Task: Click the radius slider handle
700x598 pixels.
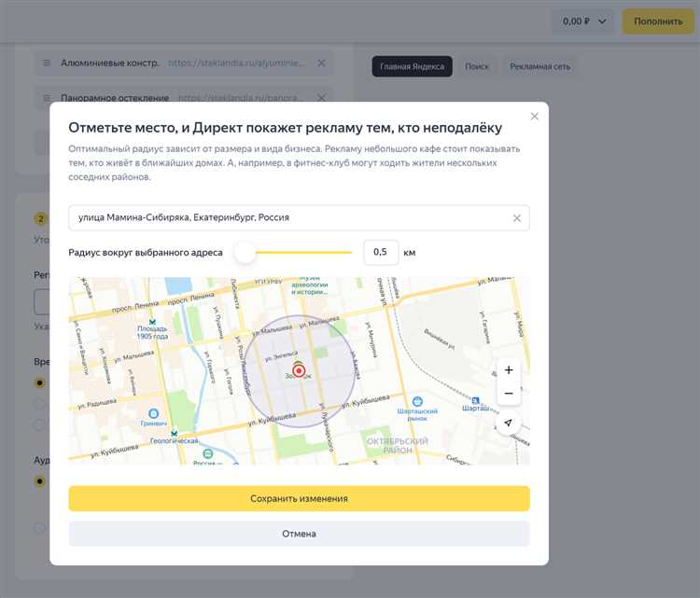Action: [x=245, y=253]
